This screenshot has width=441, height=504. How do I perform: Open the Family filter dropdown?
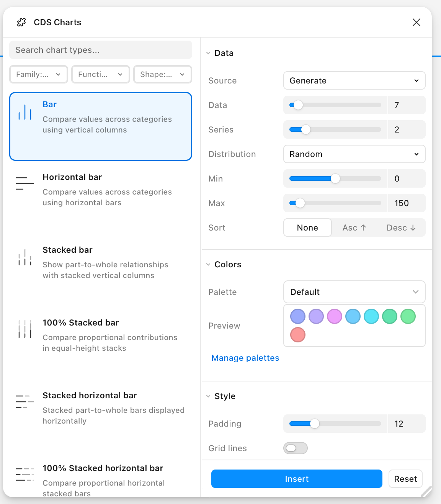click(39, 74)
